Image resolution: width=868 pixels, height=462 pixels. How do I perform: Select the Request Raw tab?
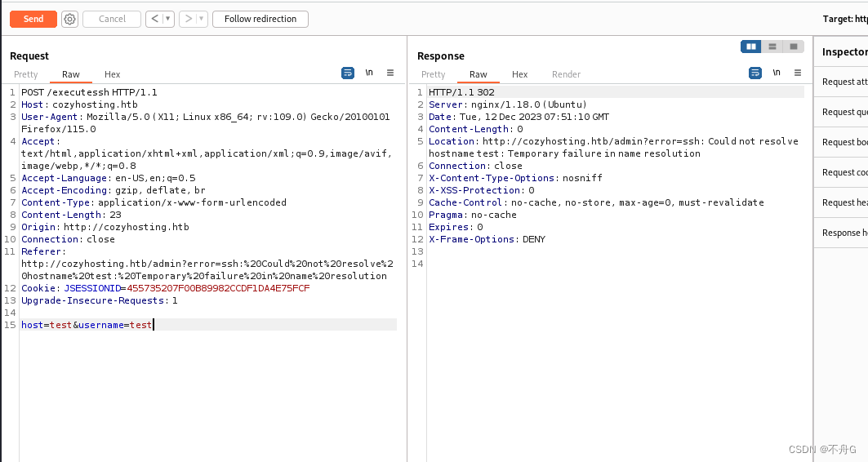(71, 74)
